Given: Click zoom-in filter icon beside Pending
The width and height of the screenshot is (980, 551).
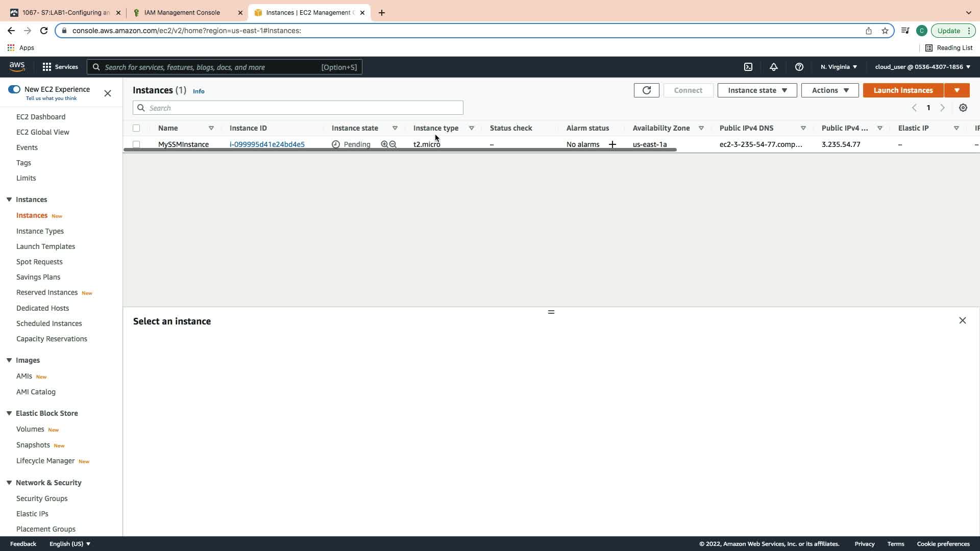Looking at the screenshot, I should point(384,144).
